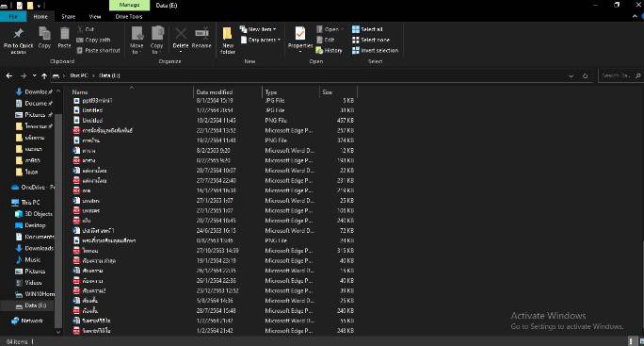
Task: Click the History command
Action: tap(329, 50)
